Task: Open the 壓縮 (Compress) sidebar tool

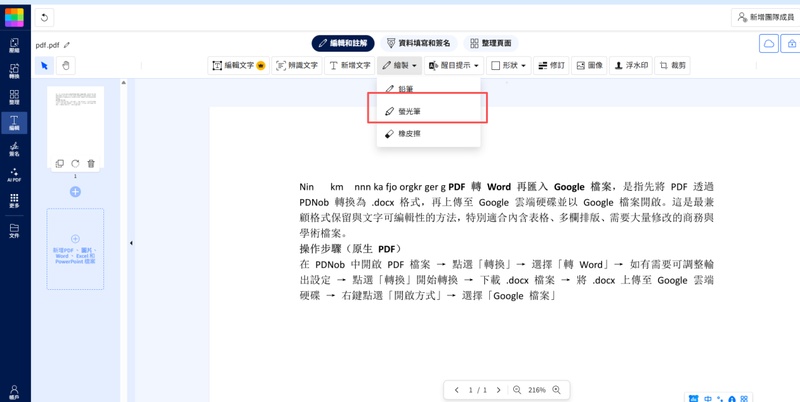Action: pyautogui.click(x=14, y=45)
